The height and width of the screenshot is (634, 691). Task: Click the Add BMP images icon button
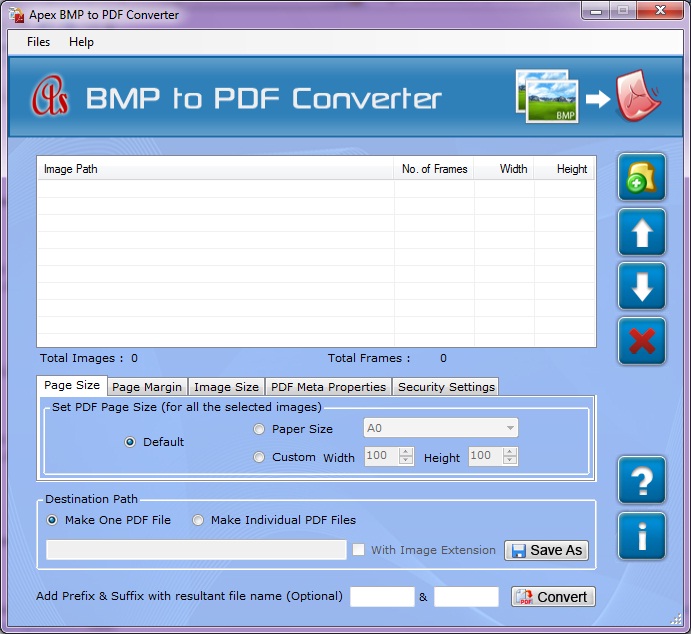tap(642, 177)
